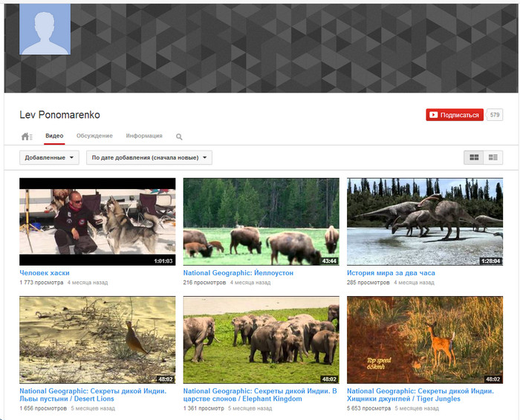Click the channel search magnifier icon
520x420 pixels.
[179, 137]
